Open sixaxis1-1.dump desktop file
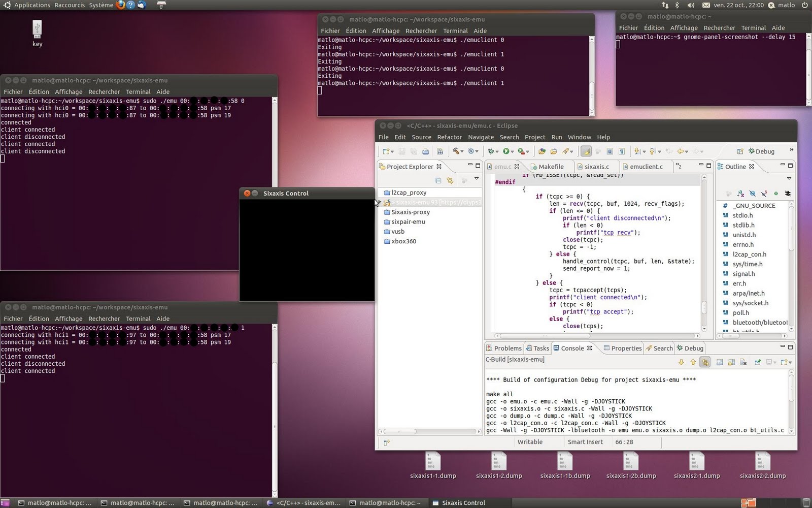812x508 pixels. click(433, 466)
